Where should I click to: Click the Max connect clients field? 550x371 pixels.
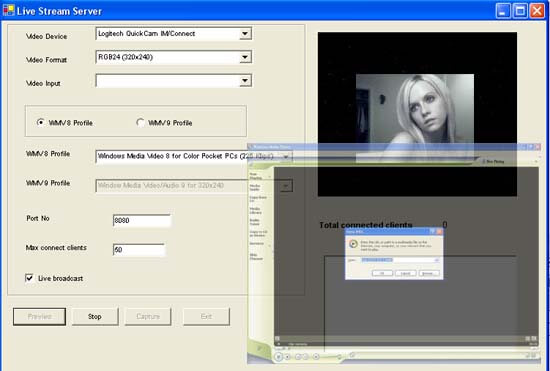click(x=139, y=250)
